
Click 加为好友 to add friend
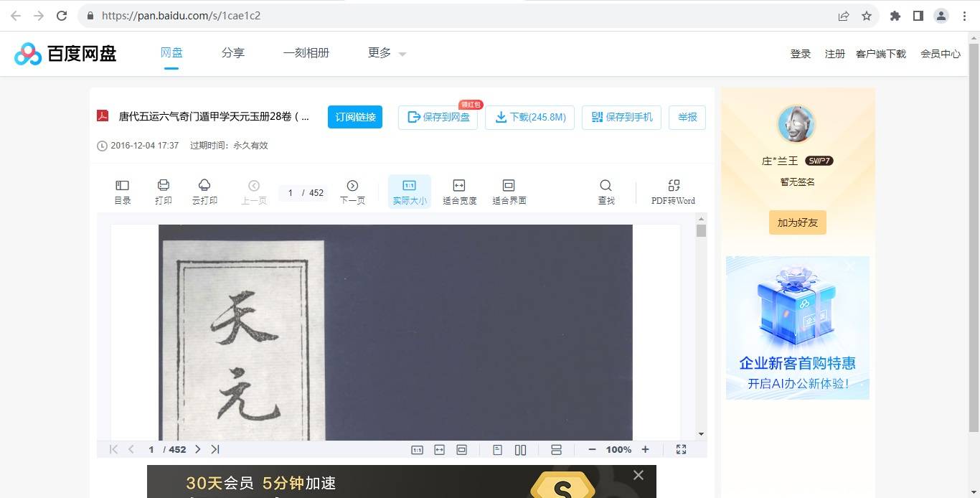pyautogui.click(x=798, y=222)
